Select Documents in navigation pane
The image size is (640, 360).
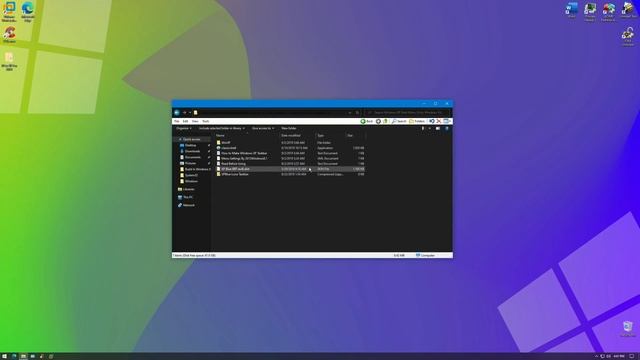[193, 157]
